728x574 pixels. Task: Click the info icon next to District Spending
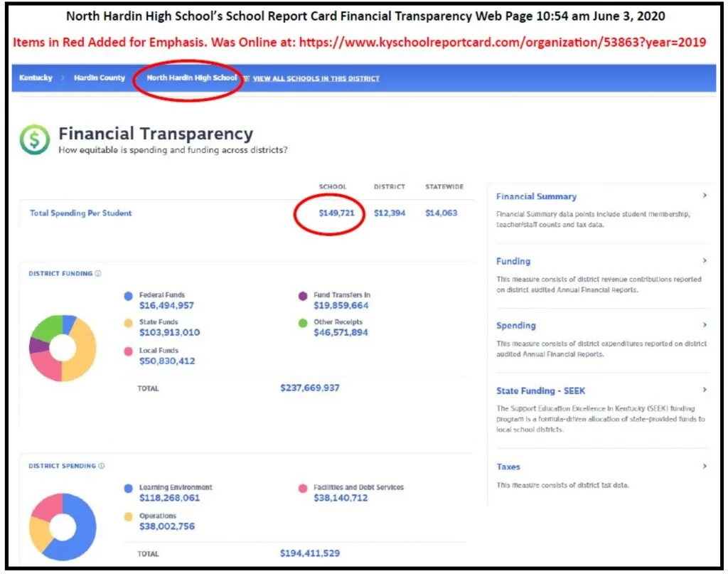pyautogui.click(x=102, y=466)
